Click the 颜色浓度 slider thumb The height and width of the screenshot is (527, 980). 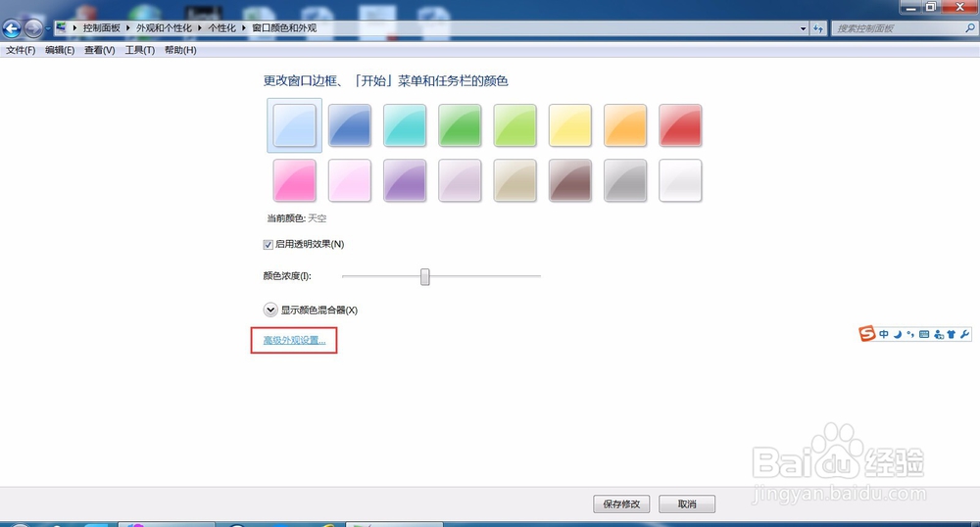(x=425, y=276)
